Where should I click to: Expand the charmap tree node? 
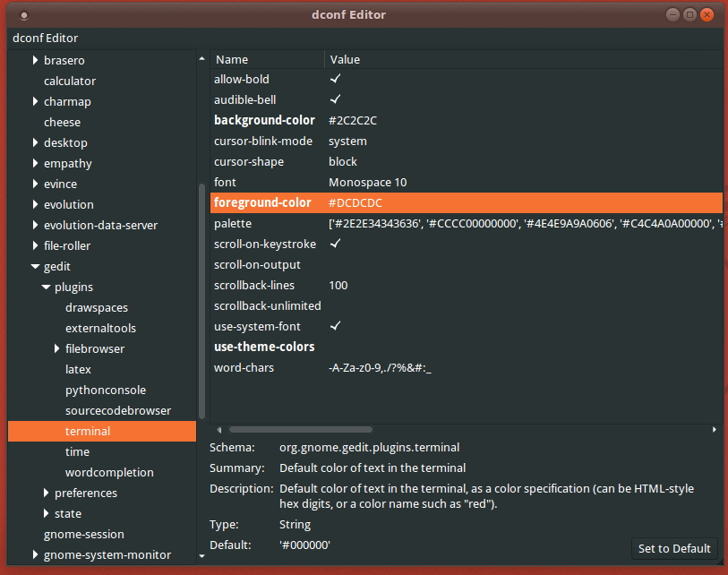tap(35, 101)
